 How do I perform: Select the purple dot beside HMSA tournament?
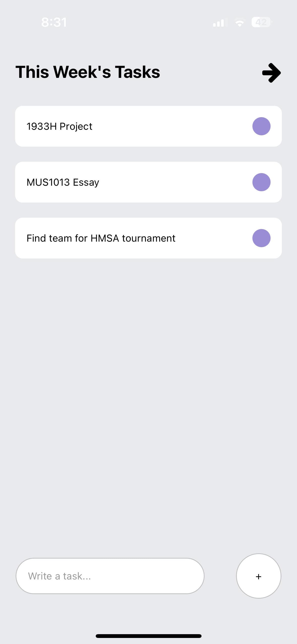click(x=261, y=238)
